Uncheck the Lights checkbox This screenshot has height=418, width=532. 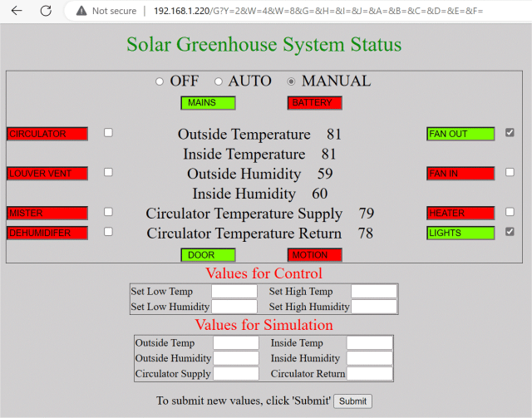click(510, 232)
